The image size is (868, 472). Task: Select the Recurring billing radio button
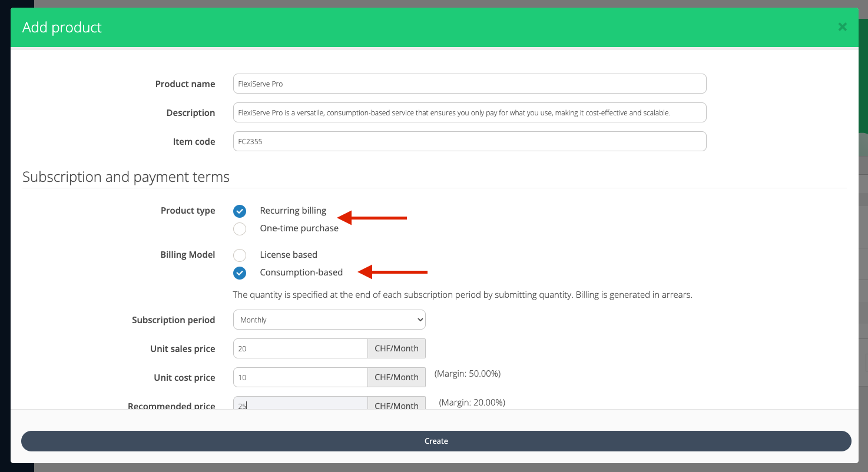click(240, 211)
